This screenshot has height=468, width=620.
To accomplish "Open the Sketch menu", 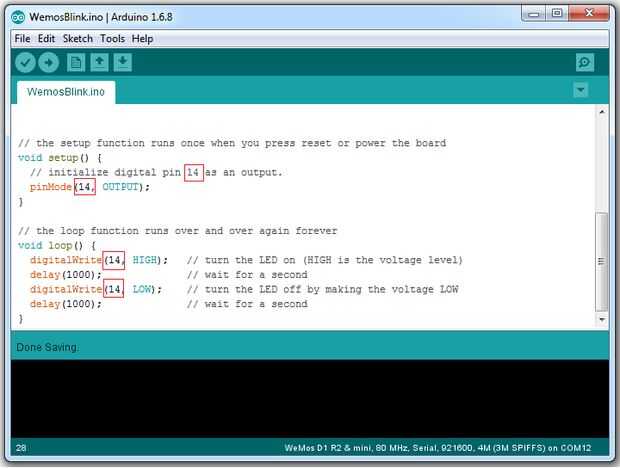I will click(x=78, y=39).
